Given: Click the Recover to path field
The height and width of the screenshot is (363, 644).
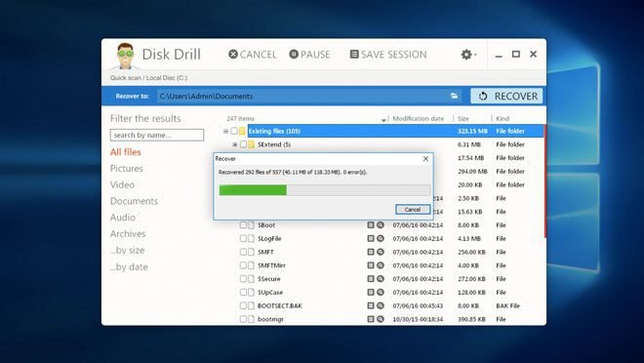Looking at the screenshot, I should pos(309,96).
